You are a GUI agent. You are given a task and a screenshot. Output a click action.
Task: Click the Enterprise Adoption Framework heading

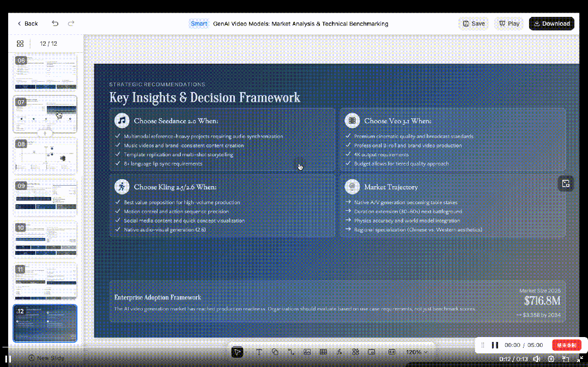157,297
